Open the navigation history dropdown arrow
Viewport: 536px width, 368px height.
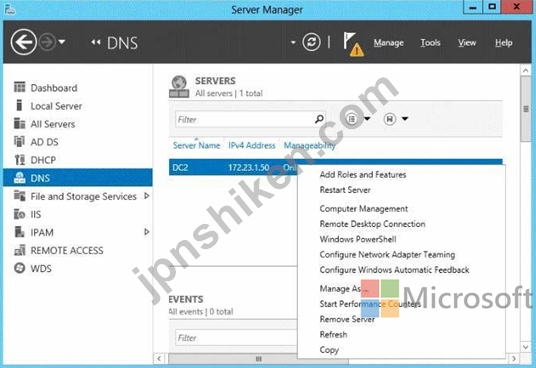coord(62,42)
